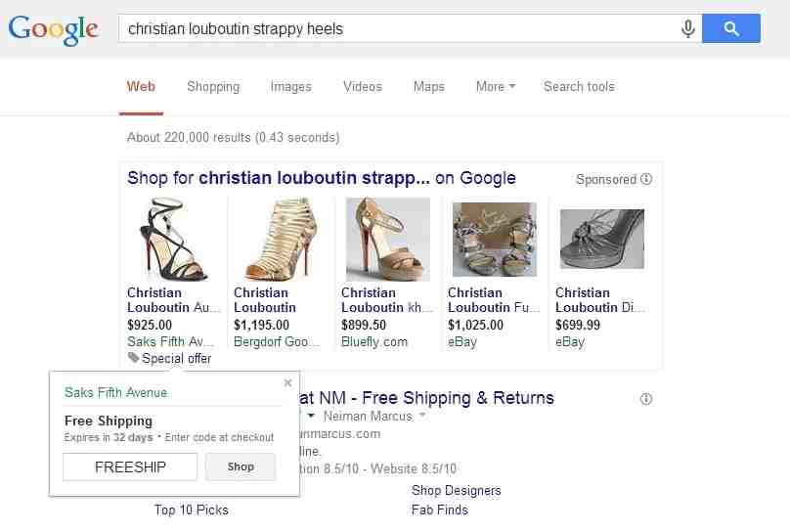Click the Google logo
Viewport: 790px width, 532px height.
click(x=53, y=29)
